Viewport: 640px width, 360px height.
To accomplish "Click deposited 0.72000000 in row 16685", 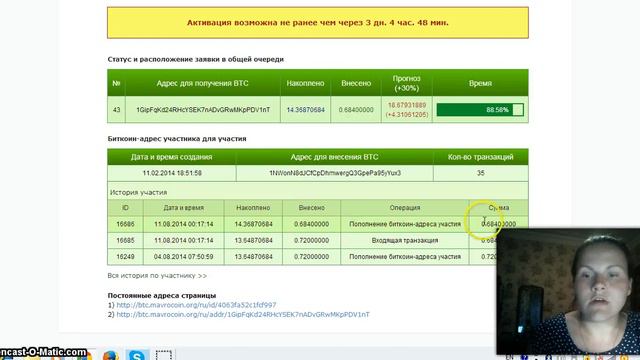I will [311, 240].
